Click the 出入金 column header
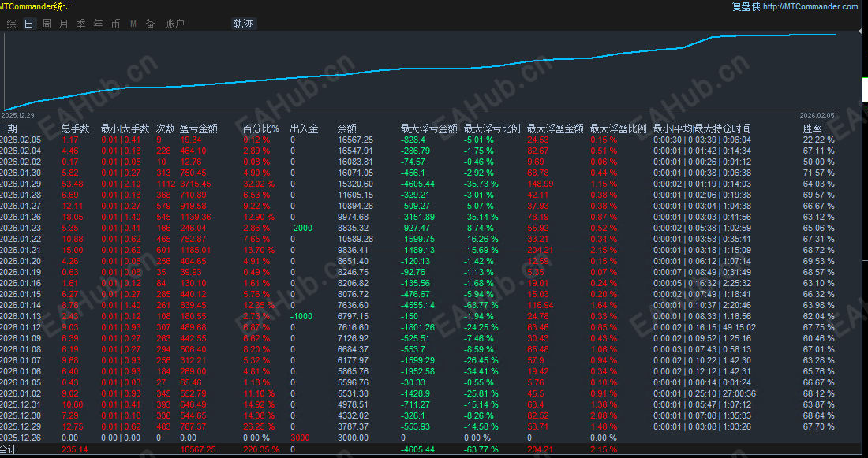Viewport: 868px width, 458px height. point(304,128)
